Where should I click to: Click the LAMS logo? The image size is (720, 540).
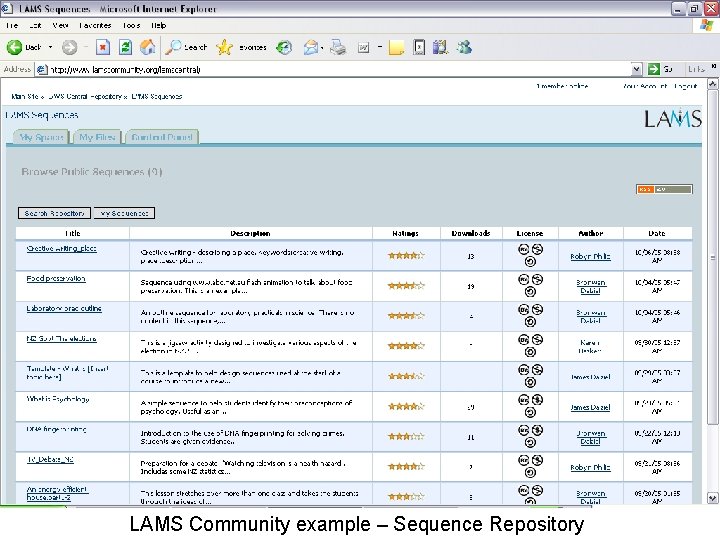tap(673, 118)
